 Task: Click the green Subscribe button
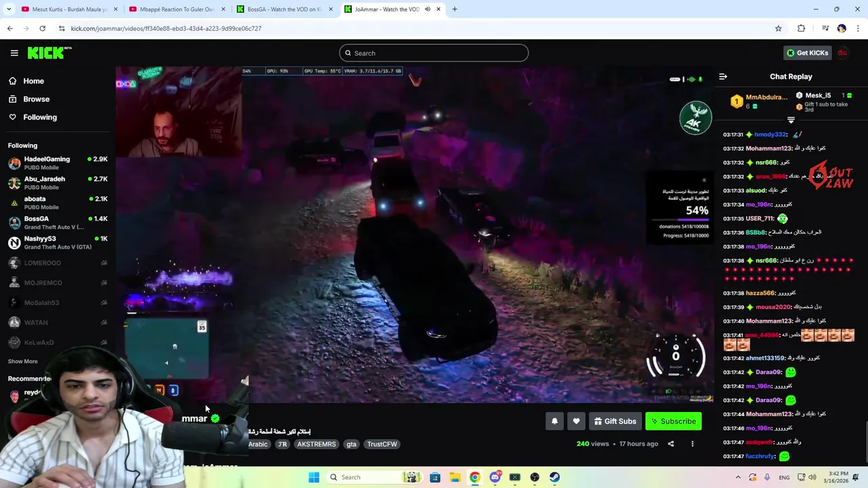tap(673, 421)
